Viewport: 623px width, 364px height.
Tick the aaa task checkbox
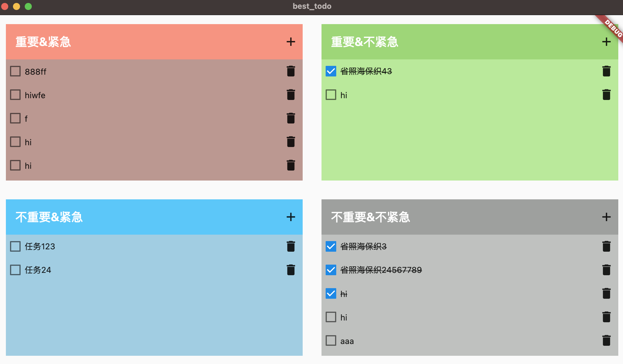point(331,340)
